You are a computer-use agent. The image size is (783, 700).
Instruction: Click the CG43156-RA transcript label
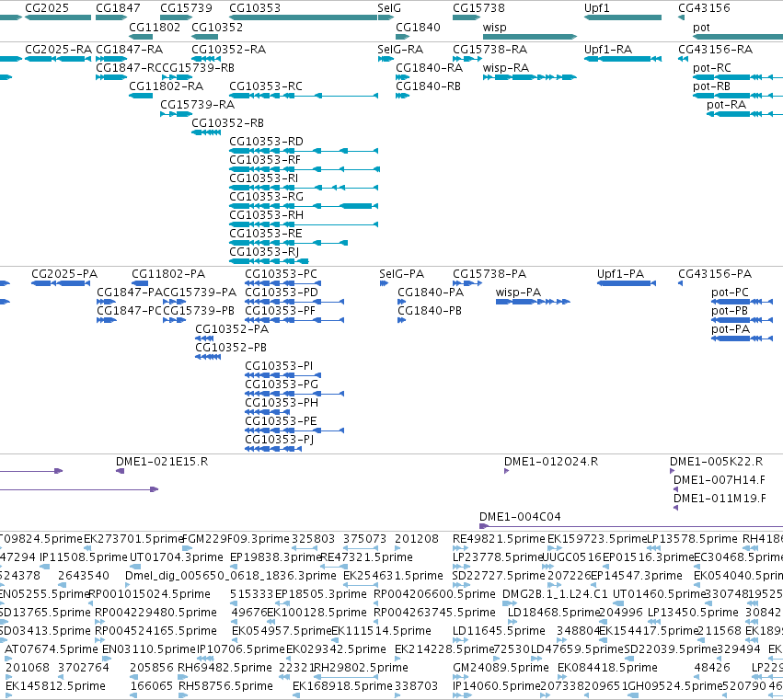(715, 50)
